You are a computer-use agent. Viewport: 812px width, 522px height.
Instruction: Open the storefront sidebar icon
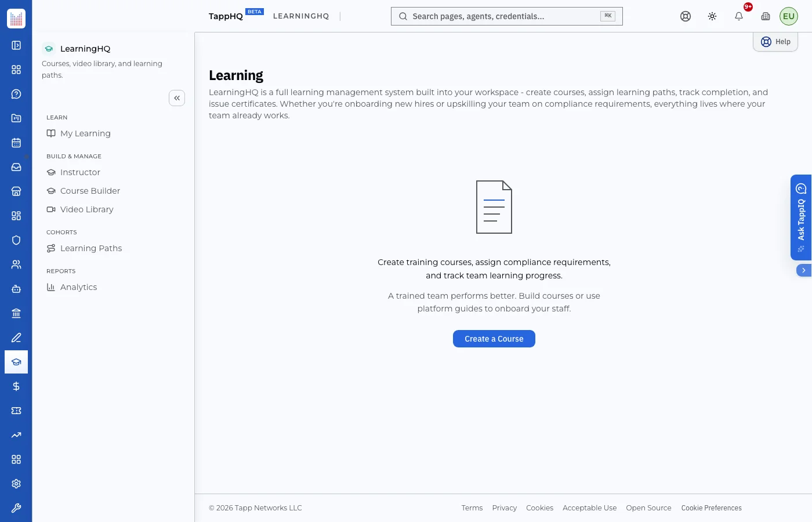16,191
